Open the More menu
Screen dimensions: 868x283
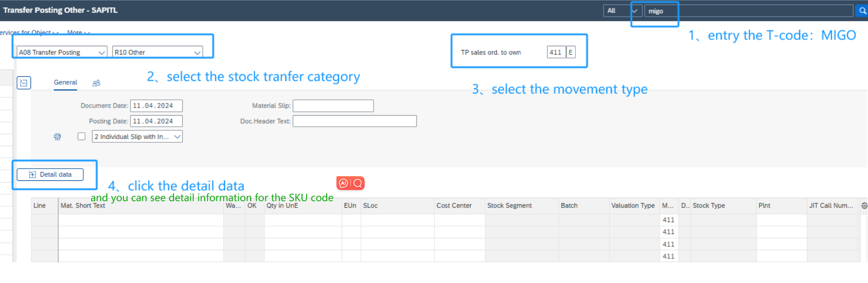(78, 32)
